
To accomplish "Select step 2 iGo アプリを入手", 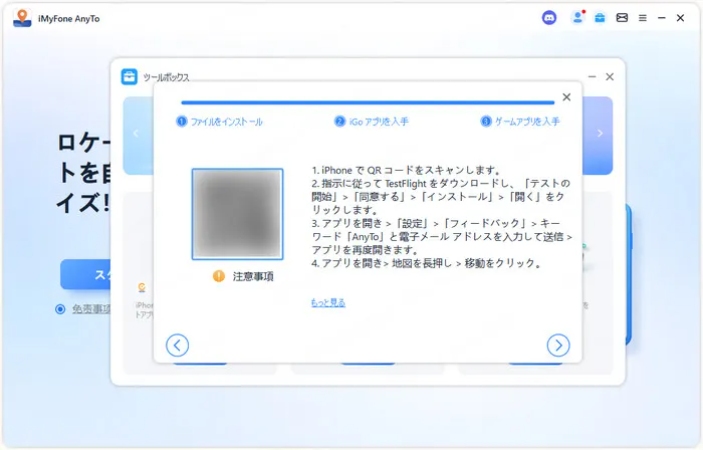I will pyautogui.click(x=371, y=121).
